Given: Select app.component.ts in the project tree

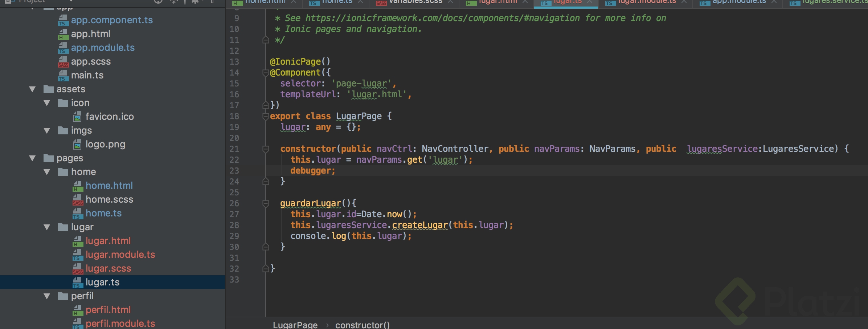Looking at the screenshot, I should (x=112, y=20).
